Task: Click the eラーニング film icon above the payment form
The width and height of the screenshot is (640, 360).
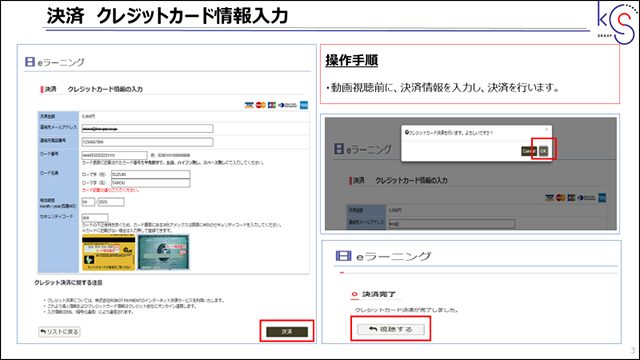Action: [30, 62]
